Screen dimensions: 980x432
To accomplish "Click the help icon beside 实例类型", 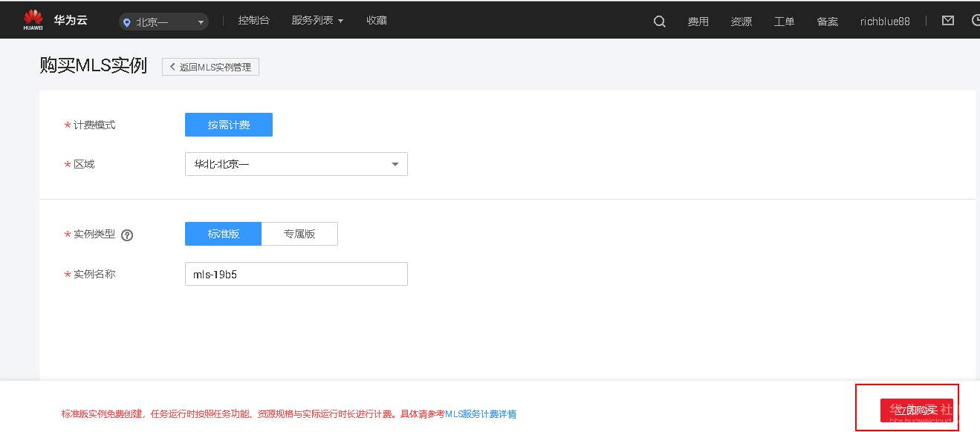I will [127, 235].
